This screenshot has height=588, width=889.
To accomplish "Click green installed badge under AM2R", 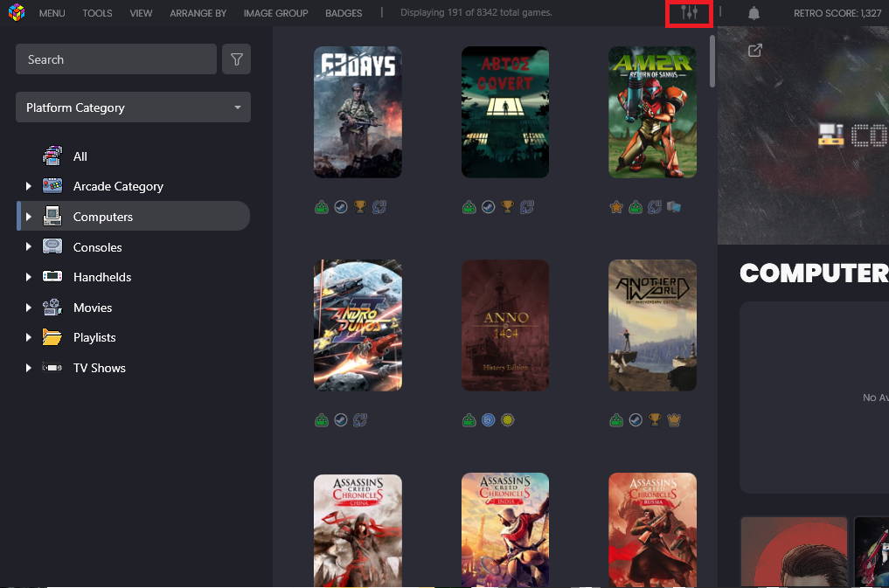I will (x=635, y=207).
